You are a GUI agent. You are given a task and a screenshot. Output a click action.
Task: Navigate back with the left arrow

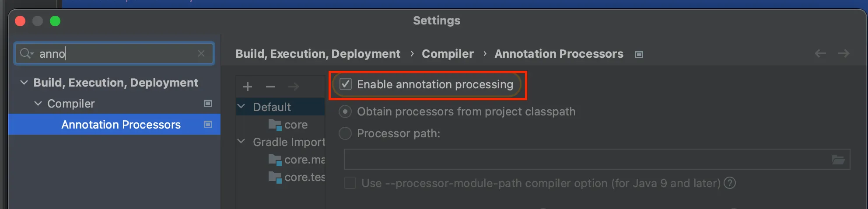[x=820, y=53]
